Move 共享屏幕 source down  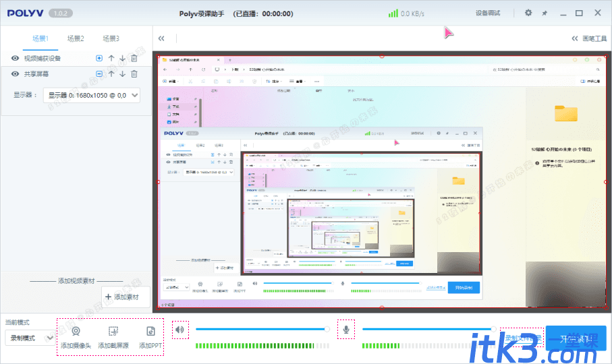pos(123,73)
